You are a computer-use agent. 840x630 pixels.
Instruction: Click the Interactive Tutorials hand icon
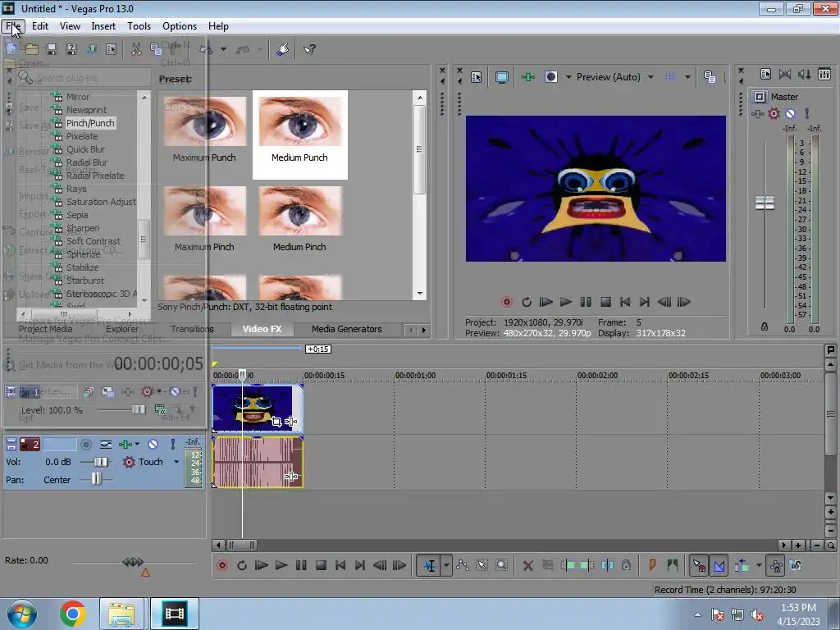[x=283, y=49]
